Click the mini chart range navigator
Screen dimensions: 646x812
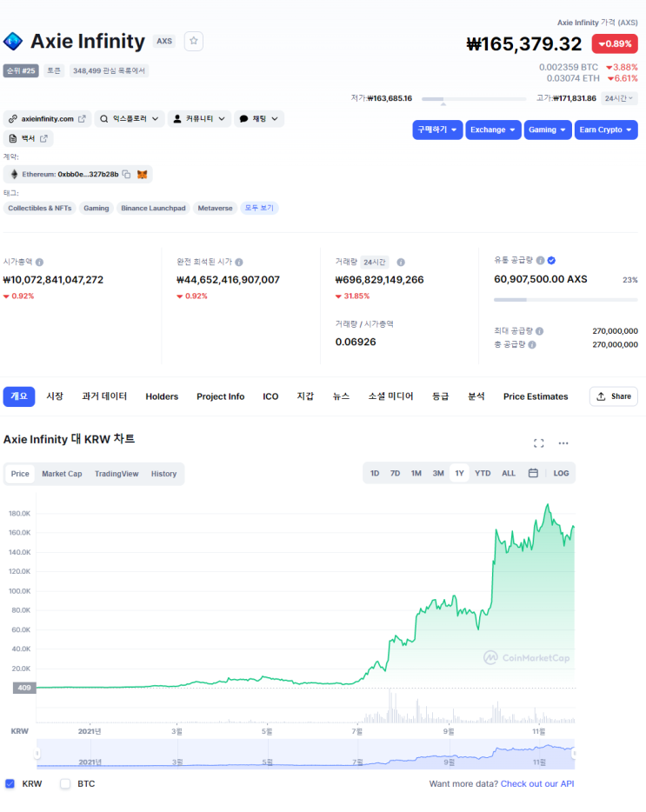pos(306,754)
